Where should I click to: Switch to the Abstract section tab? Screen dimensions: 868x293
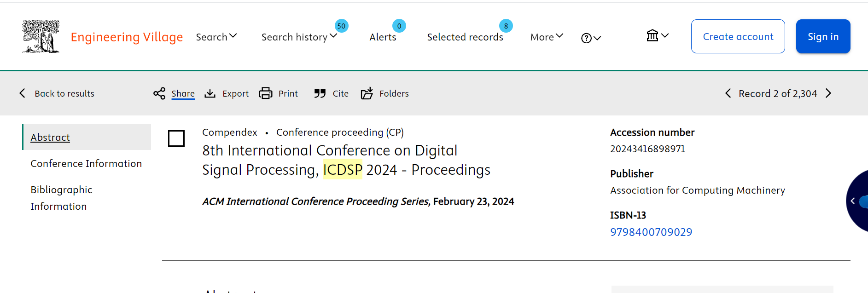tap(87, 137)
